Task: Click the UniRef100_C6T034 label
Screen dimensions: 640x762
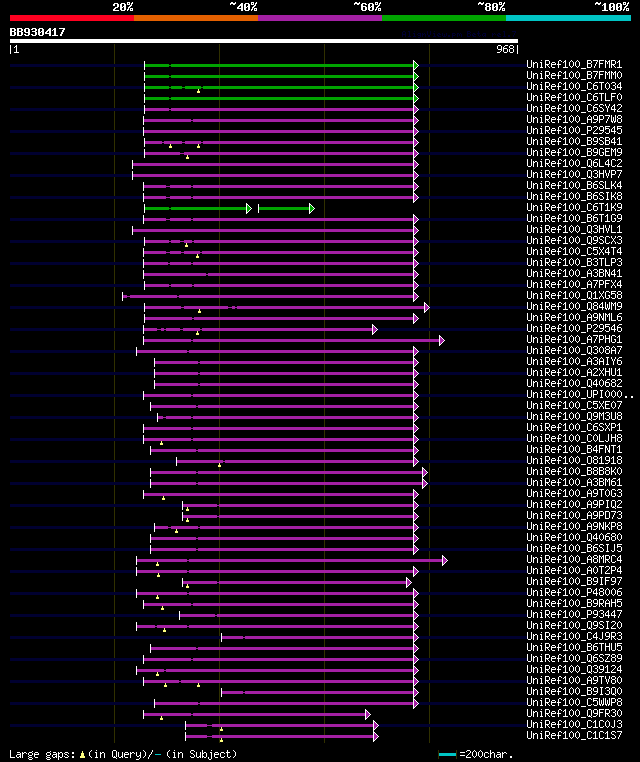Action: pos(574,87)
